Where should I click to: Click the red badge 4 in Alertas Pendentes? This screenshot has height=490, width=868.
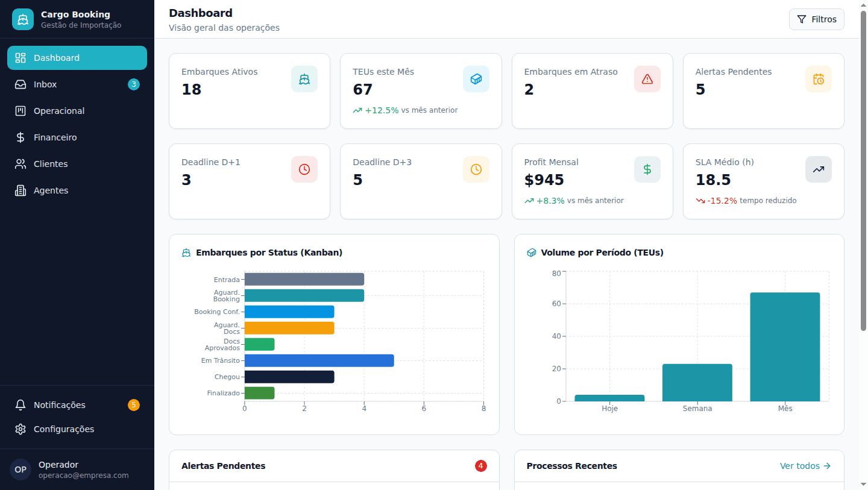coord(481,466)
